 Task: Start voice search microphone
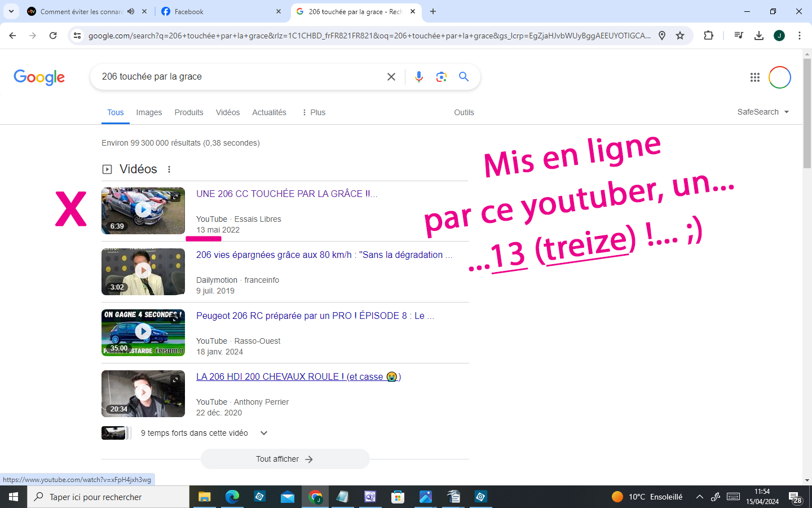(x=418, y=77)
